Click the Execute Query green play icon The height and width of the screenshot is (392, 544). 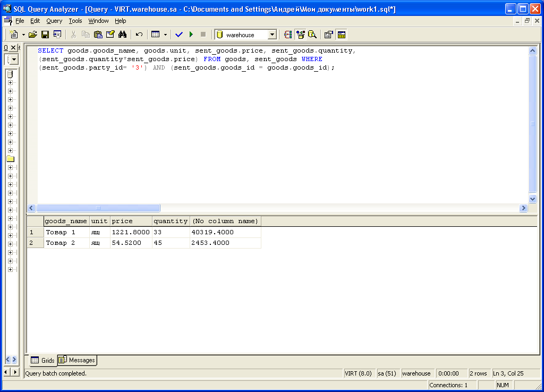click(191, 35)
